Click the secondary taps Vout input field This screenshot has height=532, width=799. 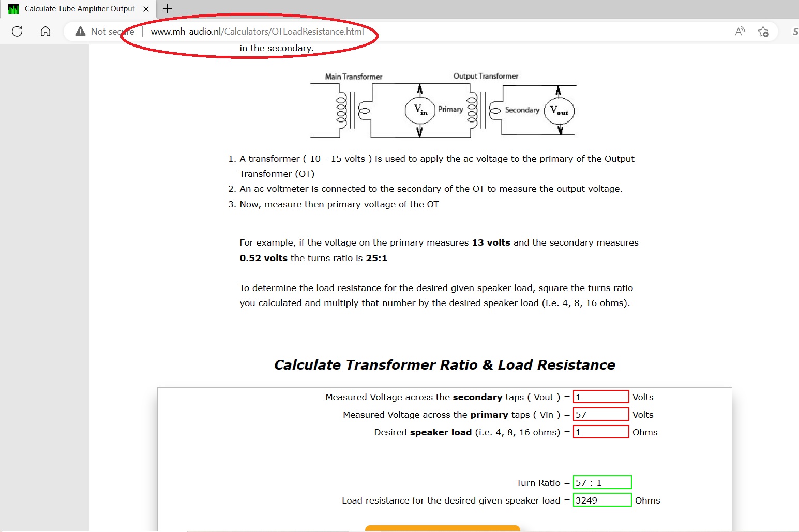(x=601, y=397)
